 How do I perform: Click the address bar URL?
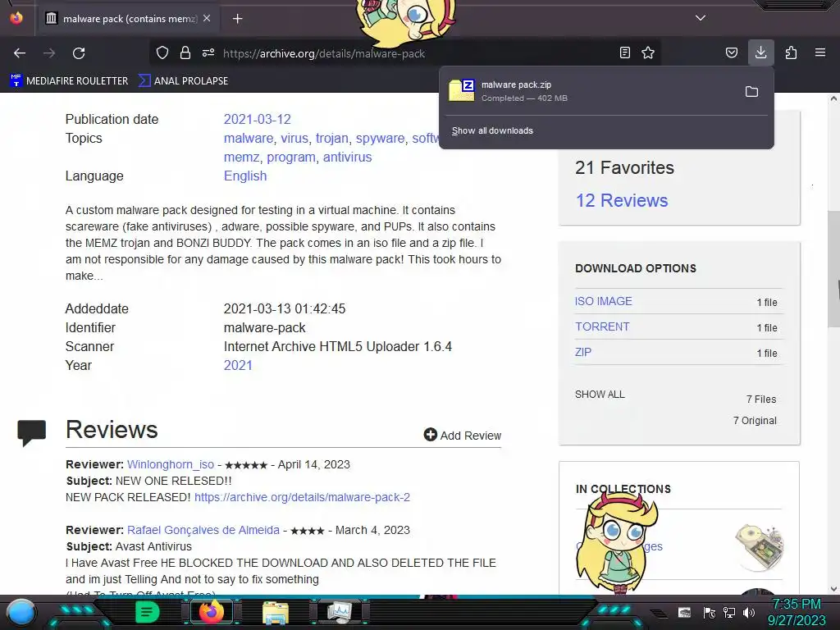[323, 53]
